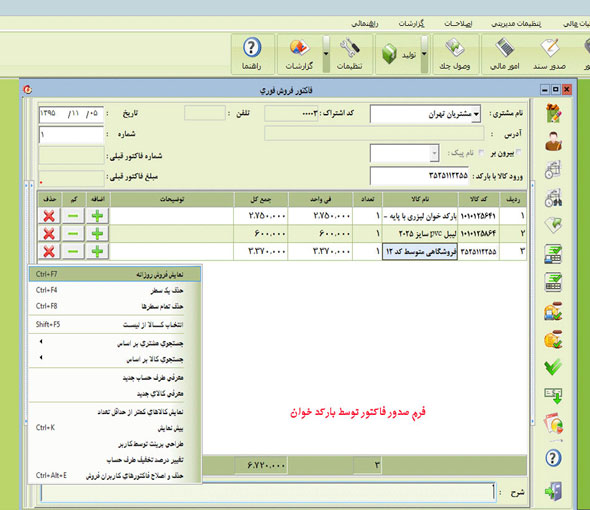Add quantity with plus on row 2
The height and width of the screenshot is (510, 590).
point(97,233)
